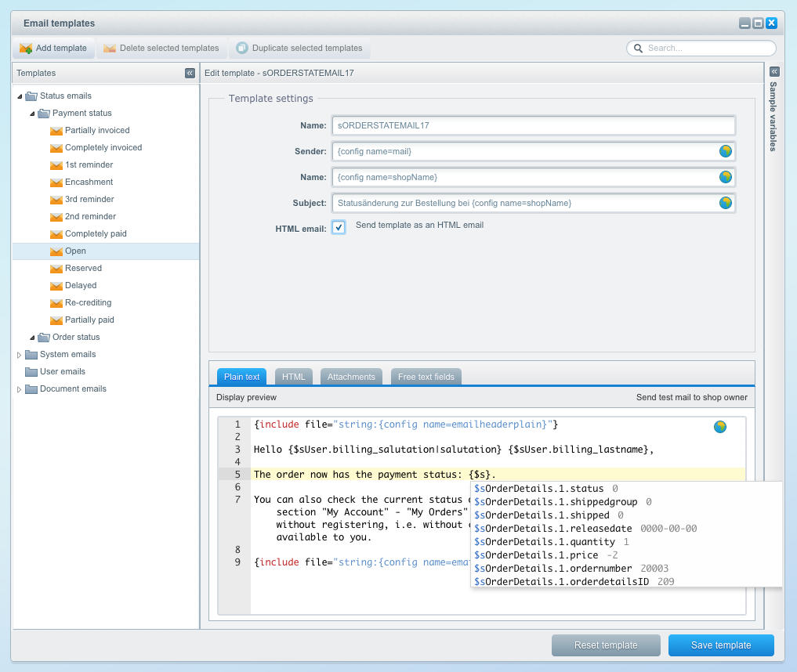Click Duplicate selected templates icon
Image resolution: width=797 pixels, height=672 pixels.
242,49
